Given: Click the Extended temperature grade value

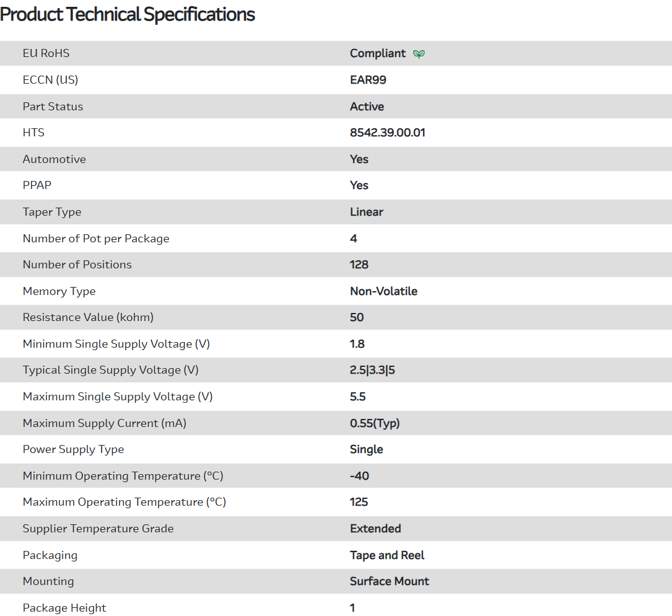Looking at the screenshot, I should (x=375, y=529).
